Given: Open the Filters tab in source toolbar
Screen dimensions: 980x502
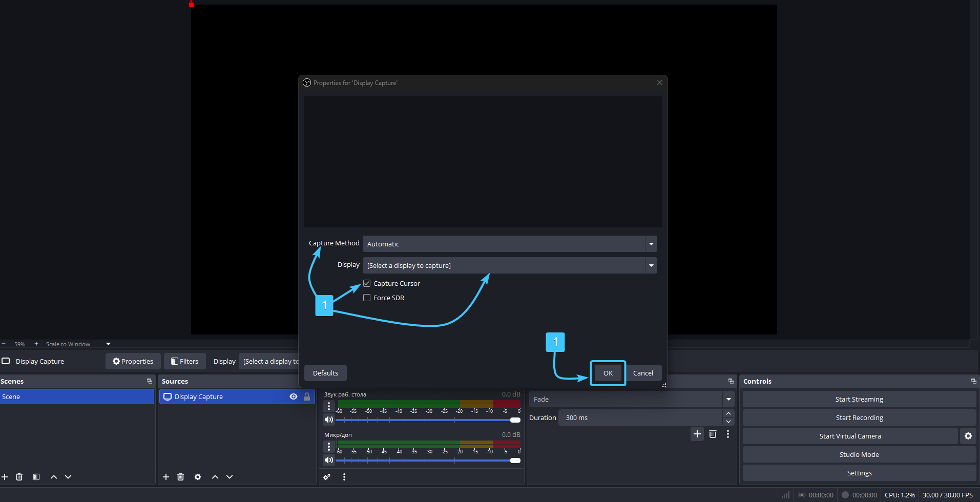Looking at the screenshot, I should point(184,361).
